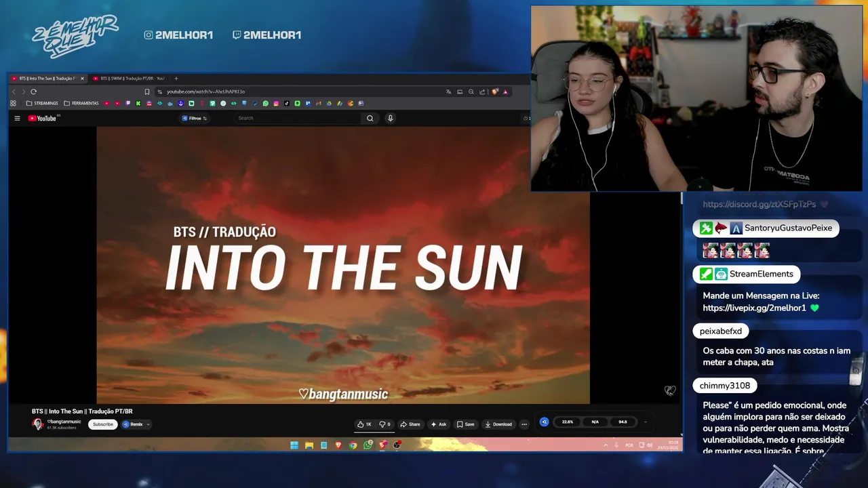Bookmark this page icon in address bar
Viewport: 868px width, 488px height.
tap(146, 91)
